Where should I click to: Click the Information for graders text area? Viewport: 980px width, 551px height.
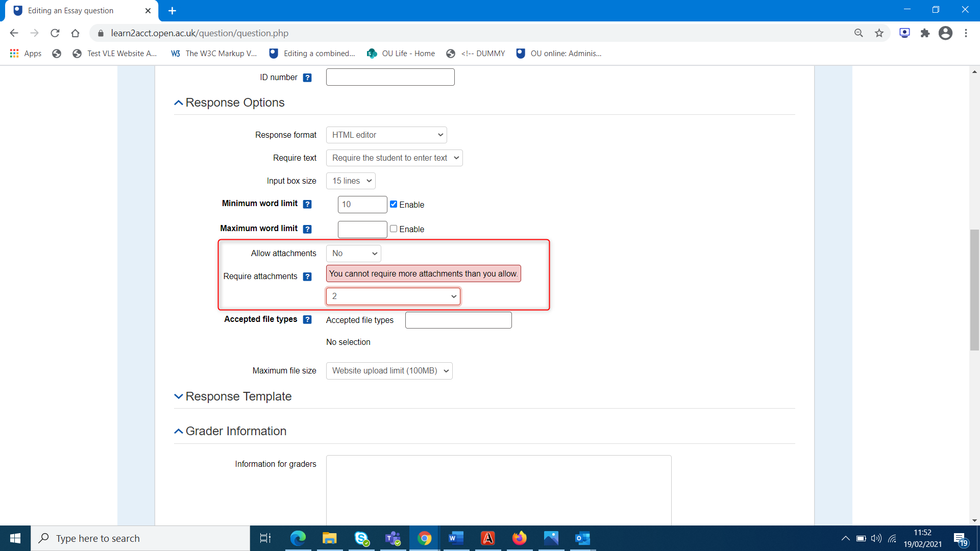pos(499,490)
